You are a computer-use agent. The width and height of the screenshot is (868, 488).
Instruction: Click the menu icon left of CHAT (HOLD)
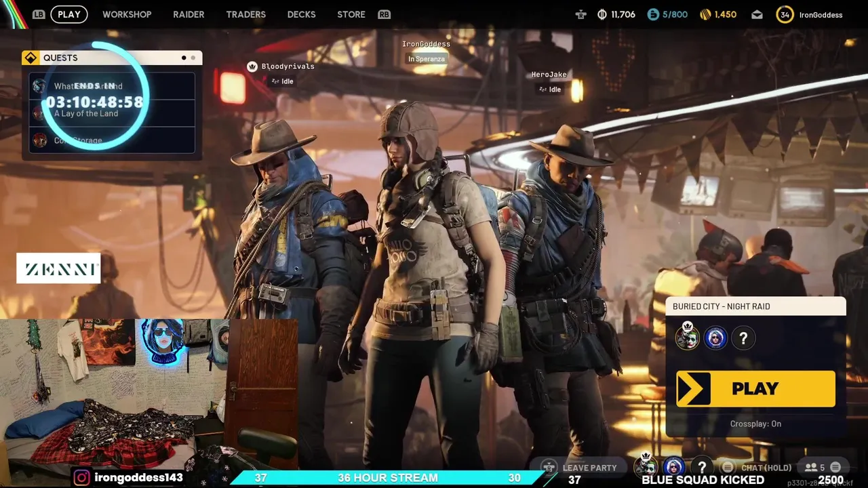point(728,467)
